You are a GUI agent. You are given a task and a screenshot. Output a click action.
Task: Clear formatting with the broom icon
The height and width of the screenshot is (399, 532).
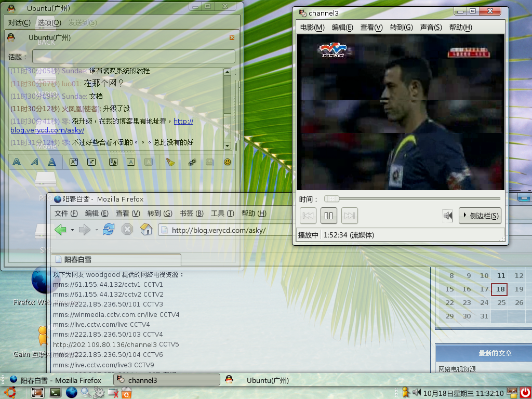(x=170, y=162)
